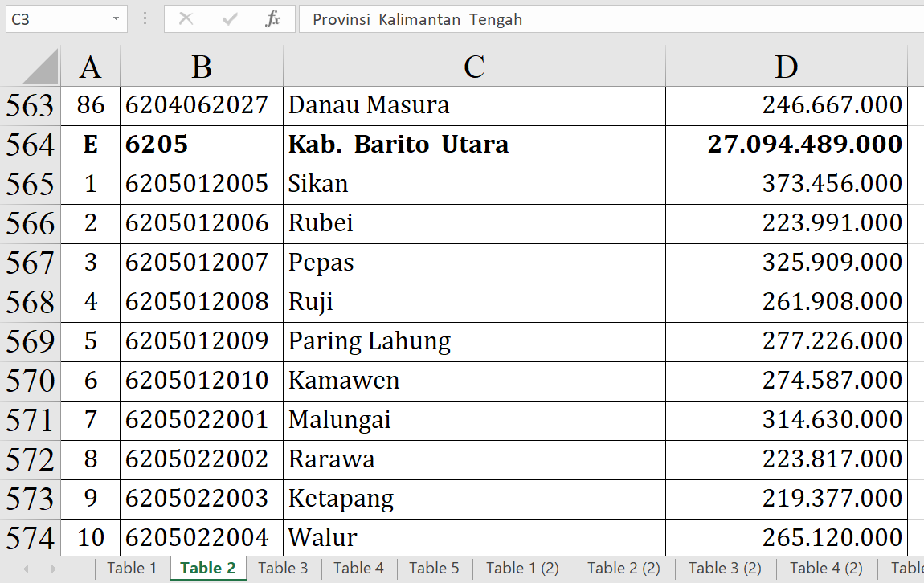
Task: Open the Name Box dropdown arrow
Action: tap(117, 19)
